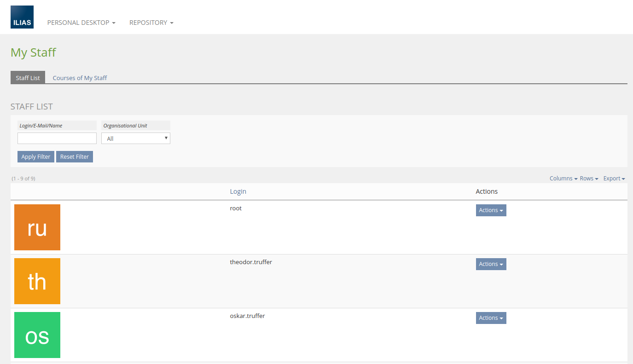The width and height of the screenshot is (633, 364).
Task: Sort the table by Login column
Action: (238, 191)
